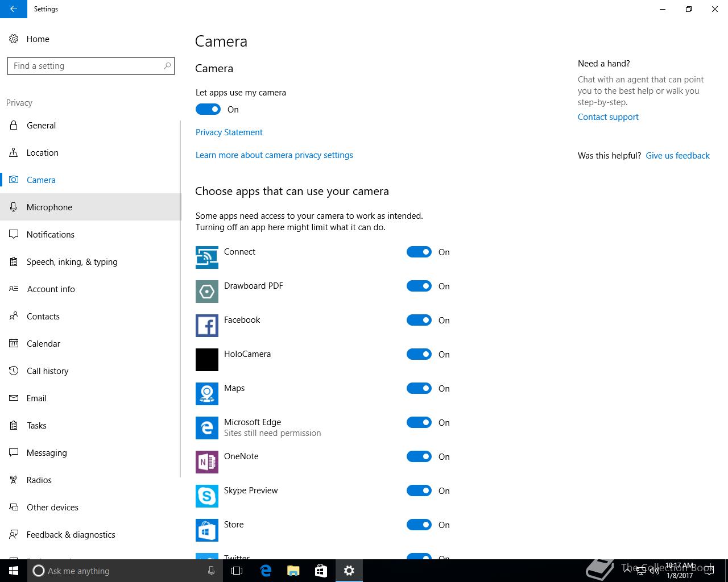728x582 pixels.
Task: Go to Contacts privacy settings
Action: tap(90, 316)
